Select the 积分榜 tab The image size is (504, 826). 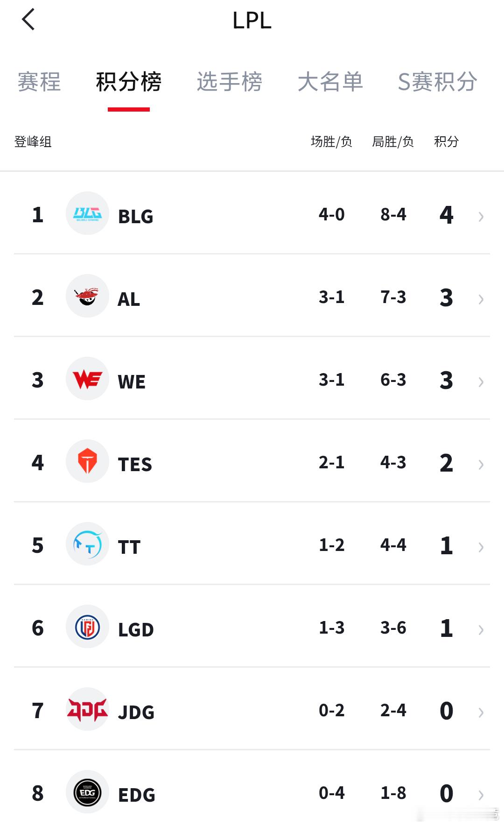[x=129, y=82]
